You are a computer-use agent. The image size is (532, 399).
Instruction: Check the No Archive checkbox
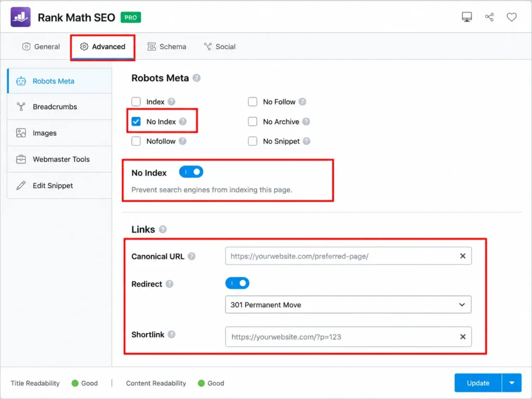[x=252, y=122]
